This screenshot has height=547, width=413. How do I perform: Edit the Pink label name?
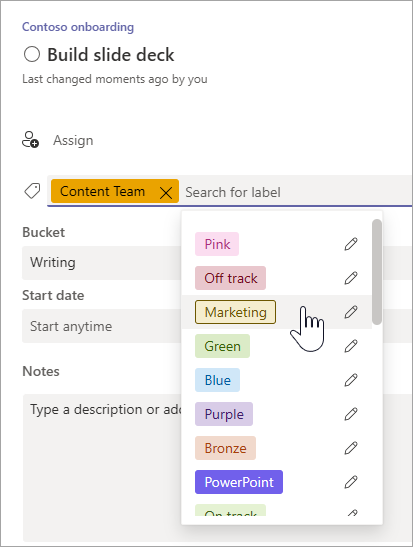(x=351, y=244)
